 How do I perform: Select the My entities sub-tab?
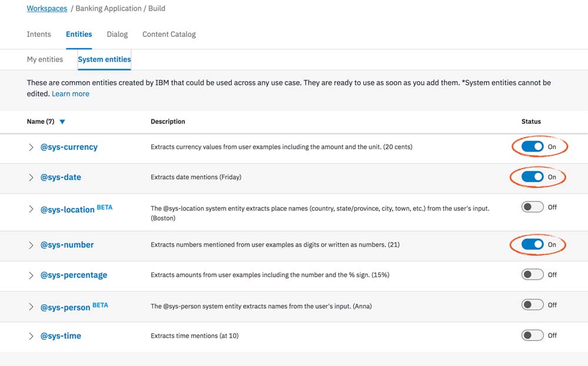tap(45, 59)
